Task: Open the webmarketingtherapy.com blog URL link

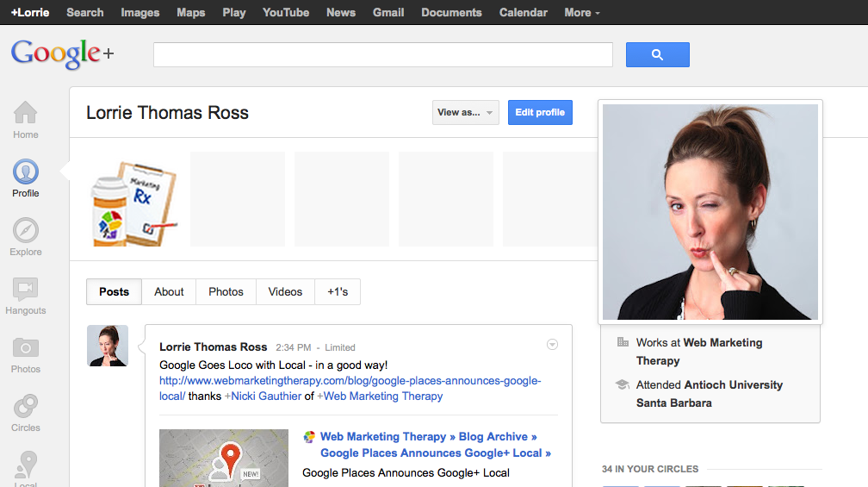Action: 350,381
